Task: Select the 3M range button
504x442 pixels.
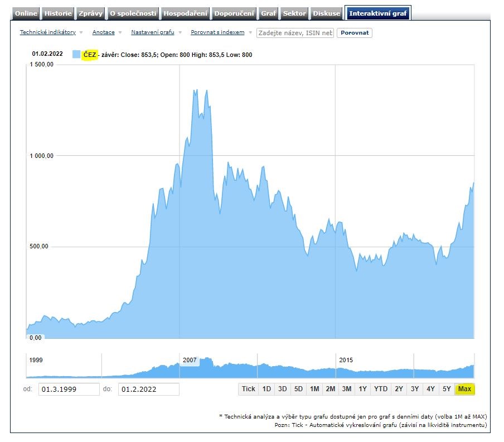Action: [346, 389]
